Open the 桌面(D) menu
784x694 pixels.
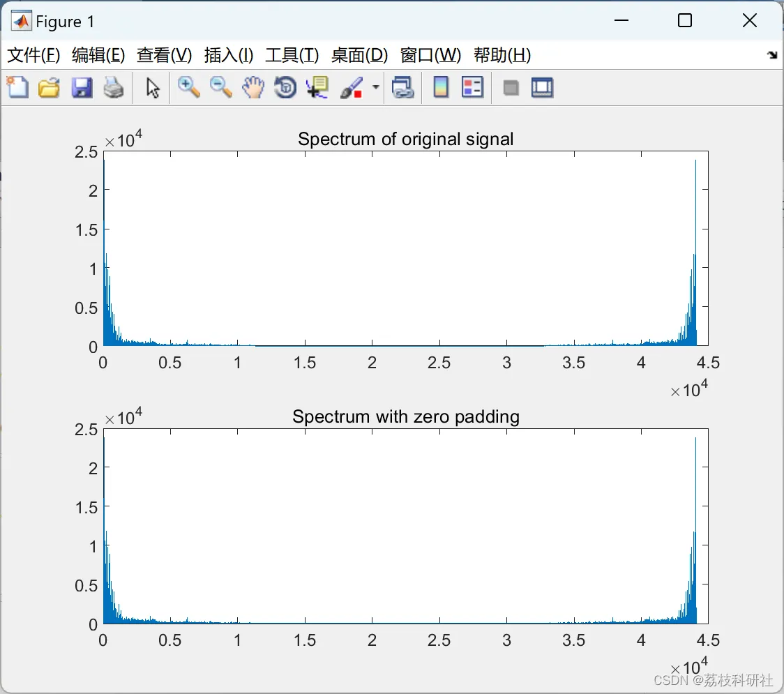click(x=359, y=55)
